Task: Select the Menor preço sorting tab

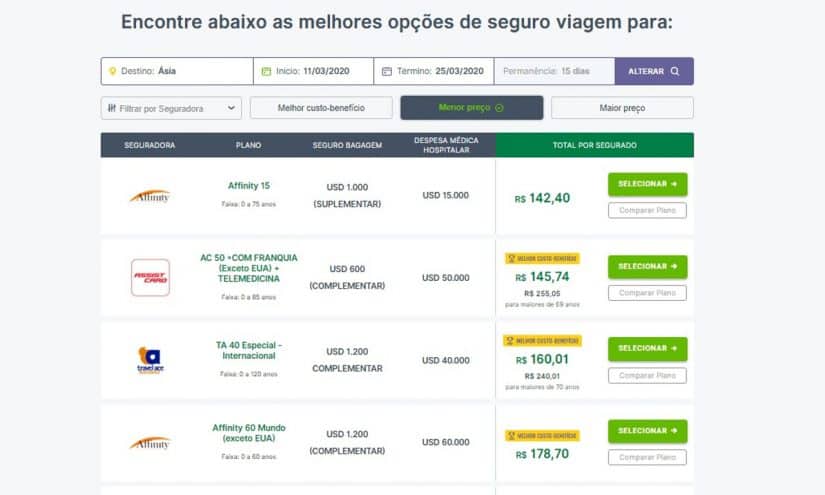Action: [x=471, y=107]
